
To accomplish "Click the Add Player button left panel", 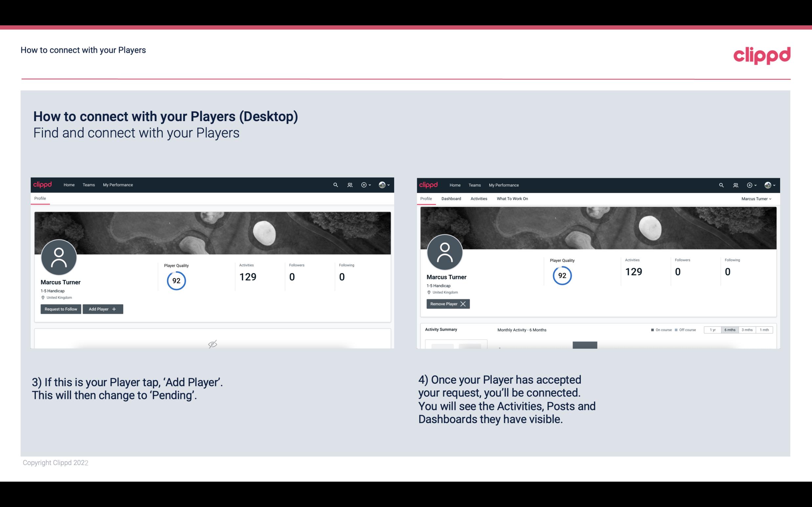I will click(103, 308).
